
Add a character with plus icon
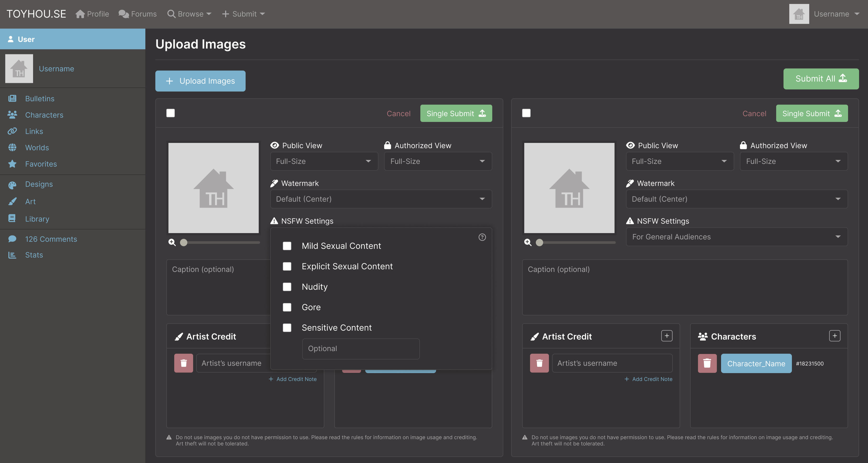tap(834, 336)
